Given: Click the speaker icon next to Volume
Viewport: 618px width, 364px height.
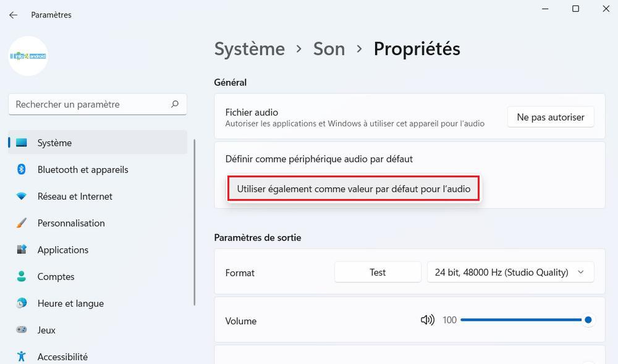Looking at the screenshot, I should 427,320.
